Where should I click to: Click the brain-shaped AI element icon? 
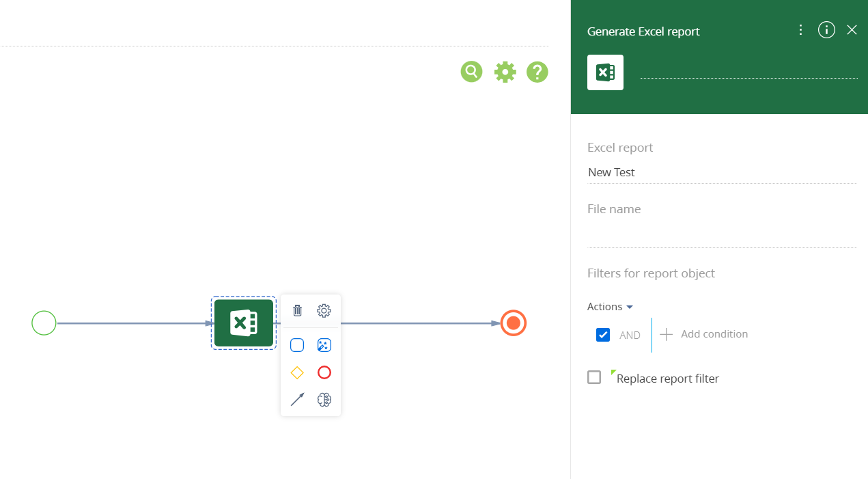tap(324, 400)
